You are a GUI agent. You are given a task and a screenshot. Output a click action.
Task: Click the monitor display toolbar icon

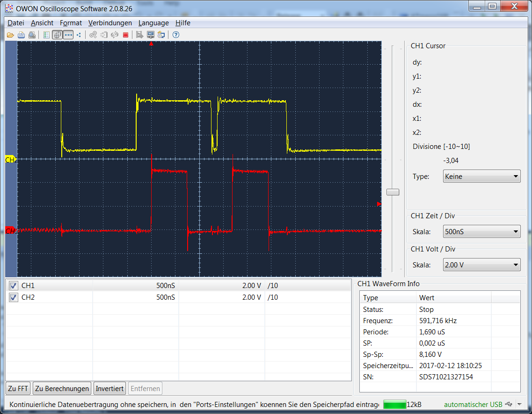point(150,35)
